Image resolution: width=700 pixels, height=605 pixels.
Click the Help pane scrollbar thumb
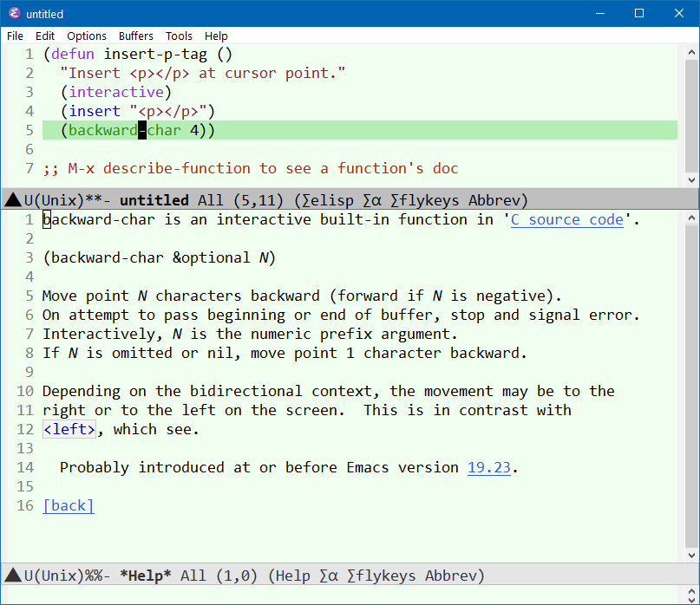(691, 387)
